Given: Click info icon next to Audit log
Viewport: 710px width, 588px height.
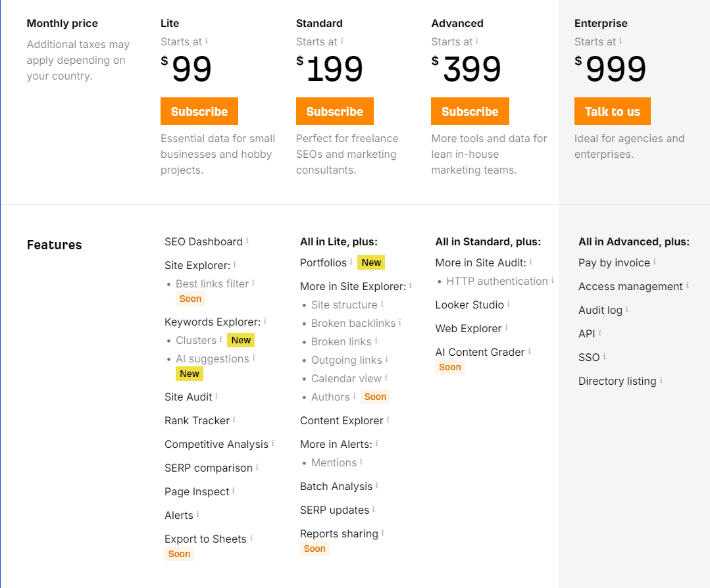Looking at the screenshot, I should [627, 309].
